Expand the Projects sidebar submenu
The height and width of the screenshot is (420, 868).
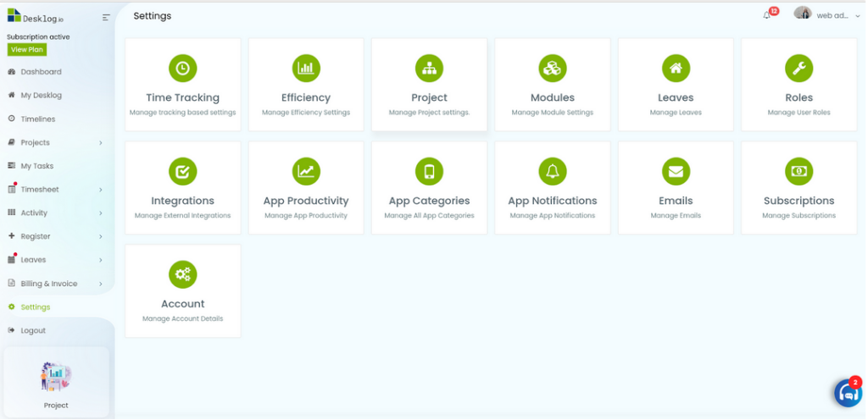[x=100, y=142]
